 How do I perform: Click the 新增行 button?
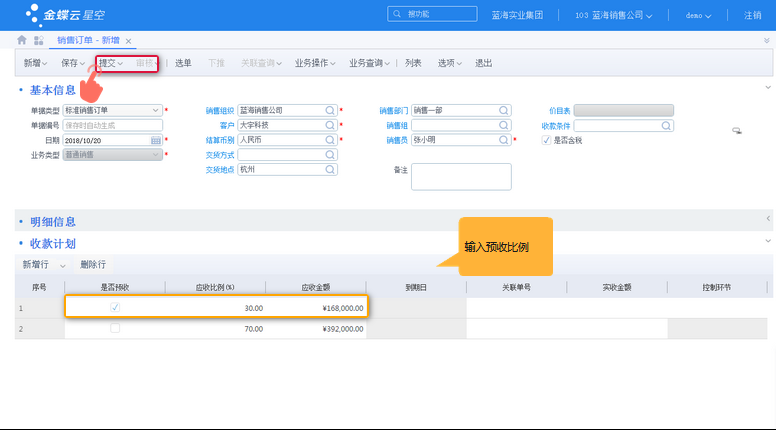pyautogui.click(x=36, y=265)
